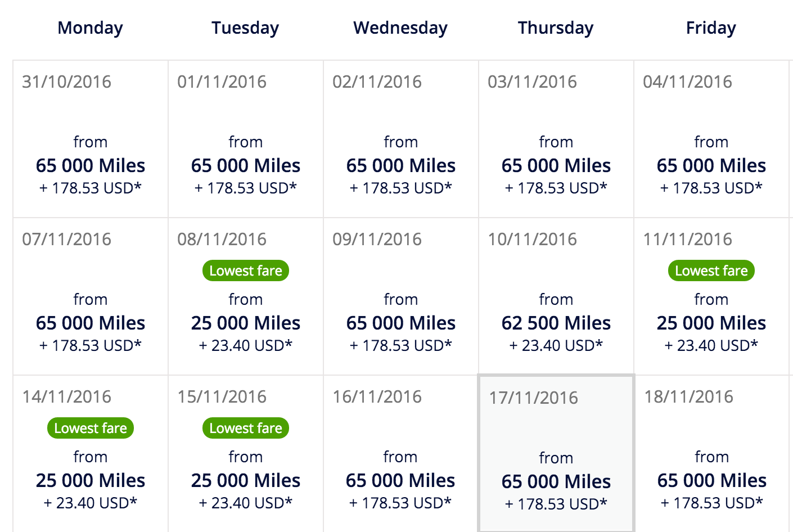The image size is (793, 532).
Task: Pick the 02/11/2016 fare for 65 000 Miles
Action: pyautogui.click(x=401, y=139)
